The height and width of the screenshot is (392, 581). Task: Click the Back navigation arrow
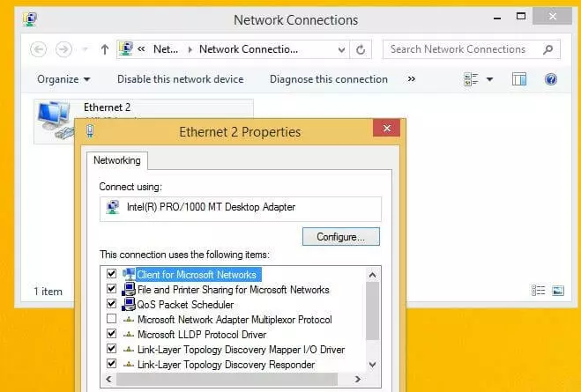38,49
